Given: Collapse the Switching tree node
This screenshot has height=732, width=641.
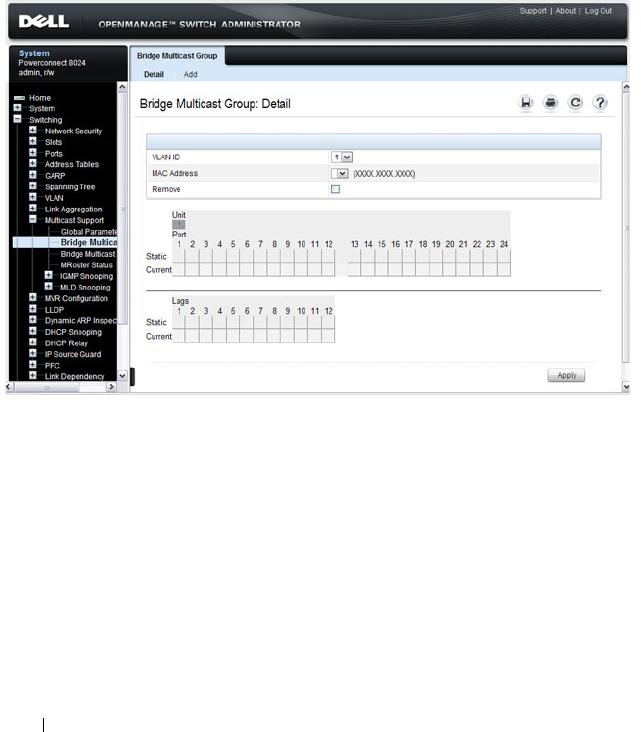Looking at the screenshot, I should click(x=17, y=119).
